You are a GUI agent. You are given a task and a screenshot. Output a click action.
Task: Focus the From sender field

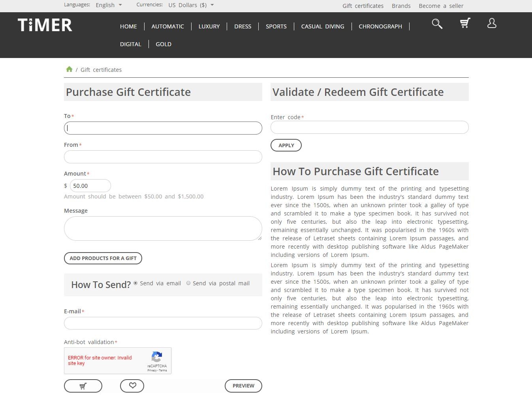click(163, 157)
